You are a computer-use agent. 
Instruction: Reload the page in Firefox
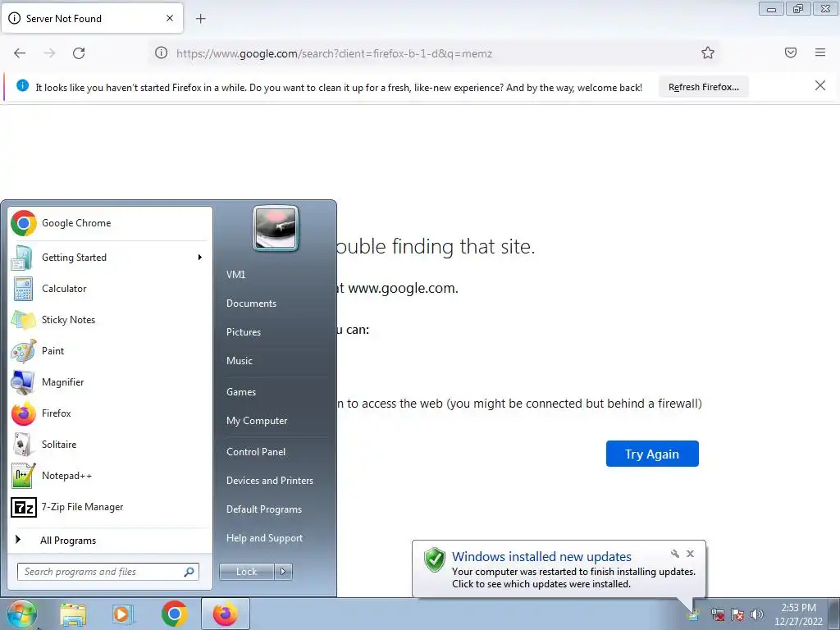79,53
